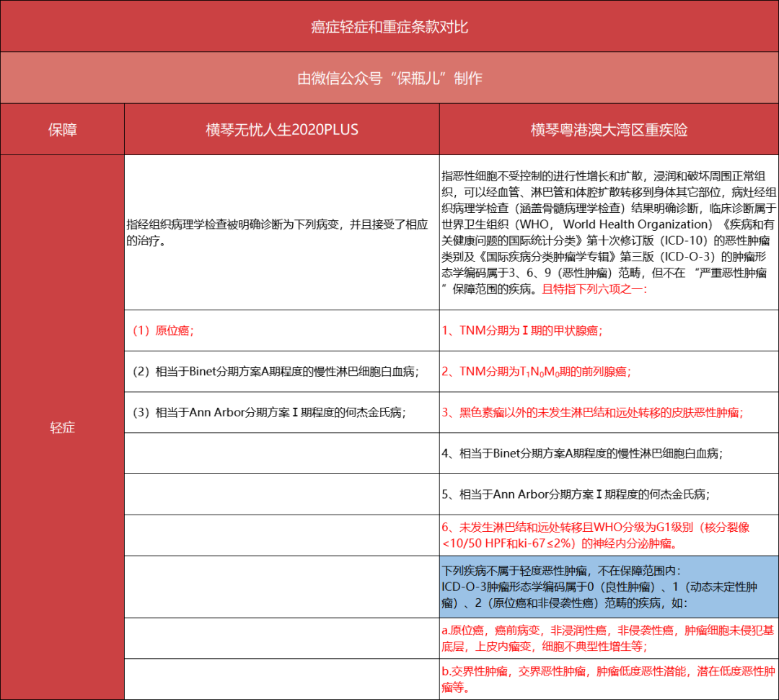Click the blue cell '下列疾病不属于轻度恶性肿瘤'
This screenshot has height=700, width=779.
pyautogui.click(x=609, y=587)
